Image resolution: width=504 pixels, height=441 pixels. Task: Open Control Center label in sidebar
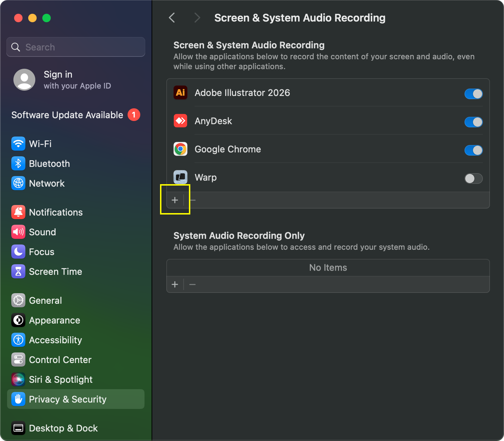pyautogui.click(x=60, y=360)
